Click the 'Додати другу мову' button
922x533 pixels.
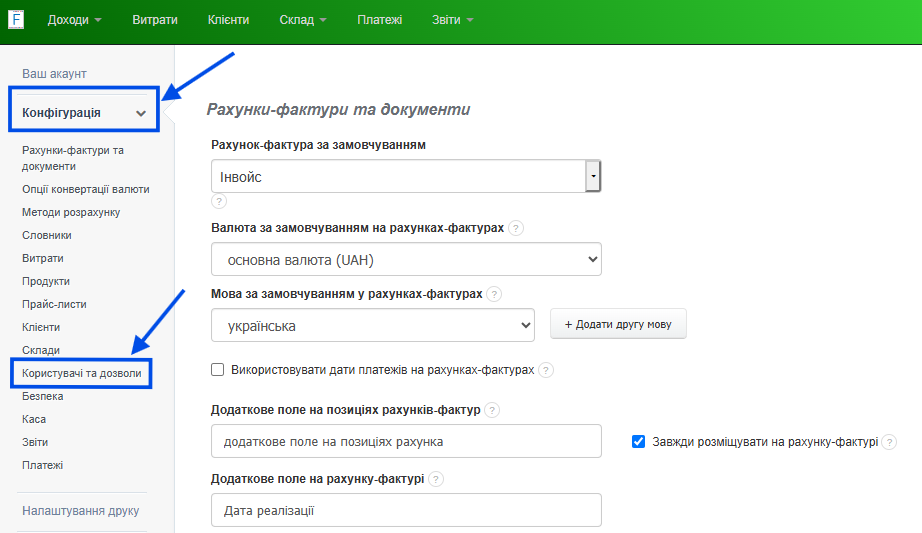coord(618,325)
